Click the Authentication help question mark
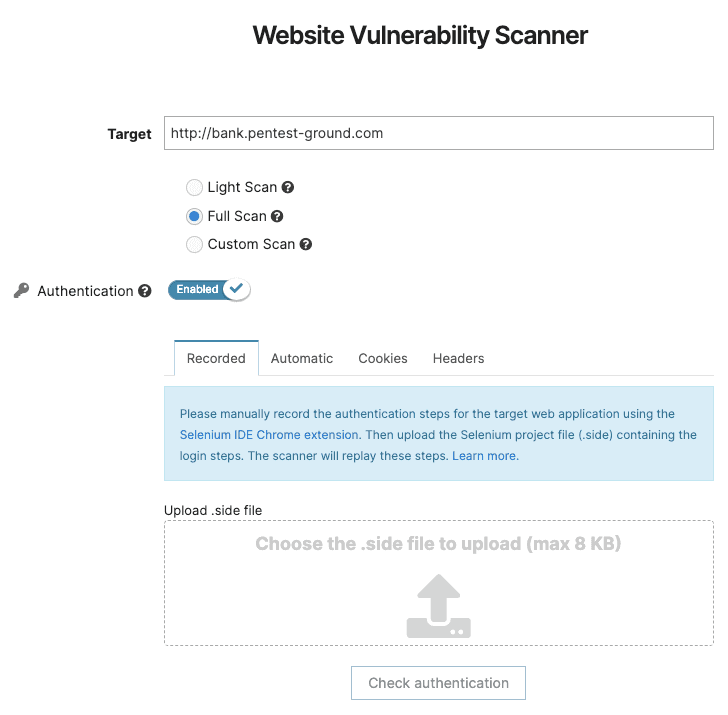 tap(145, 291)
